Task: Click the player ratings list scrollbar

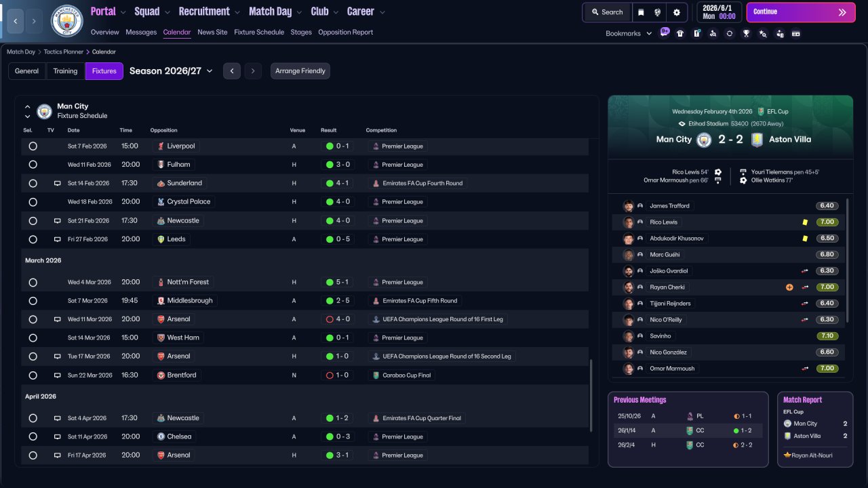Action: (x=848, y=261)
